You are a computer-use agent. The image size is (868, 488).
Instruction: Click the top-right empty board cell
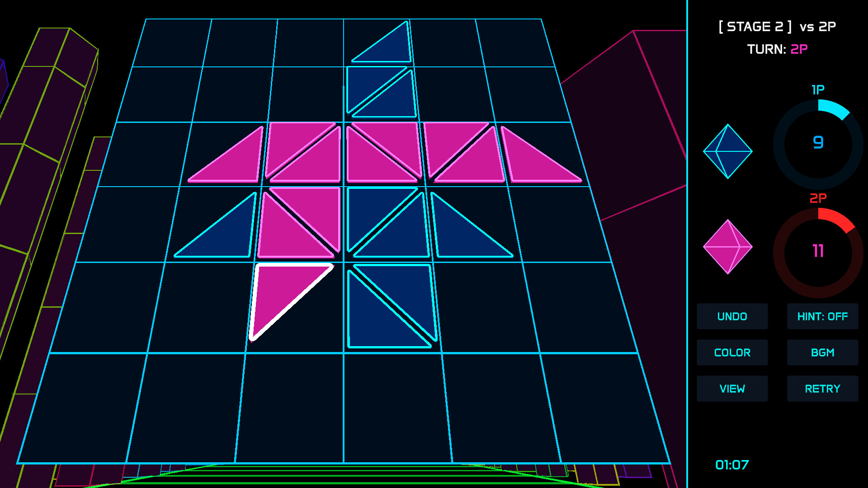point(515,43)
